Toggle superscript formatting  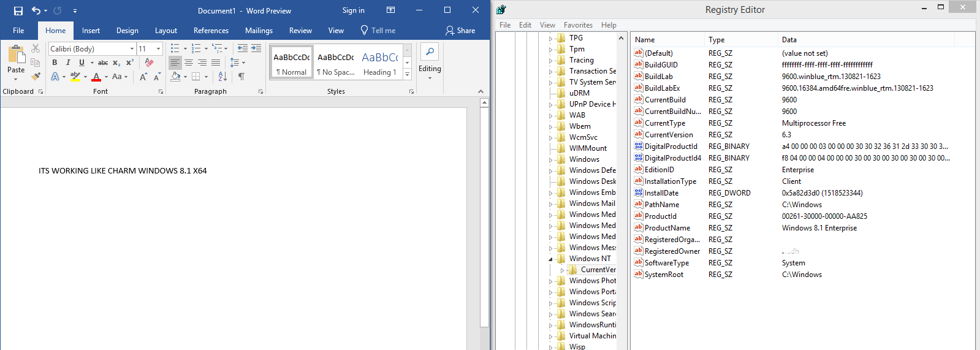130,63
